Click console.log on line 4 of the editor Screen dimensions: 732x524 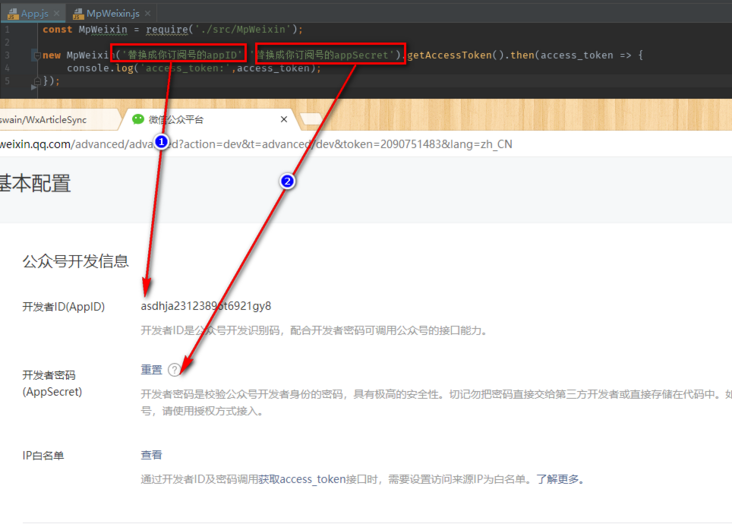100,68
